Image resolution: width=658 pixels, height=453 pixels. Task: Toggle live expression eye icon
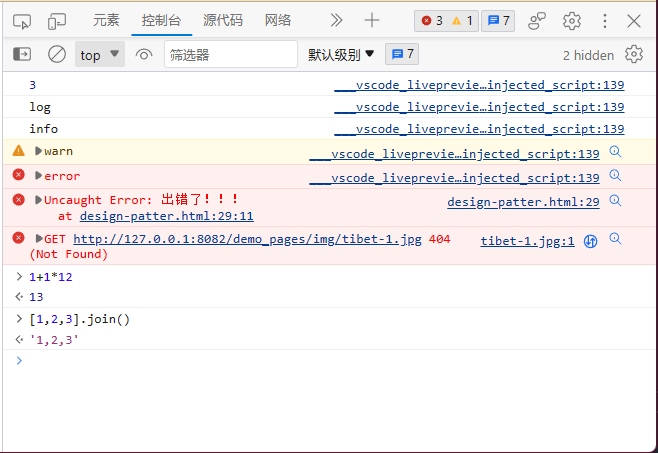click(144, 55)
